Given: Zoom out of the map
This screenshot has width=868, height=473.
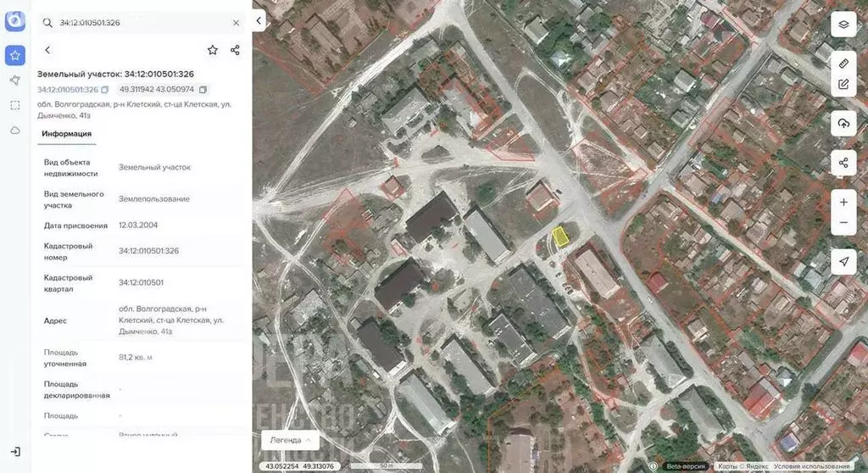Looking at the screenshot, I should (x=843, y=223).
